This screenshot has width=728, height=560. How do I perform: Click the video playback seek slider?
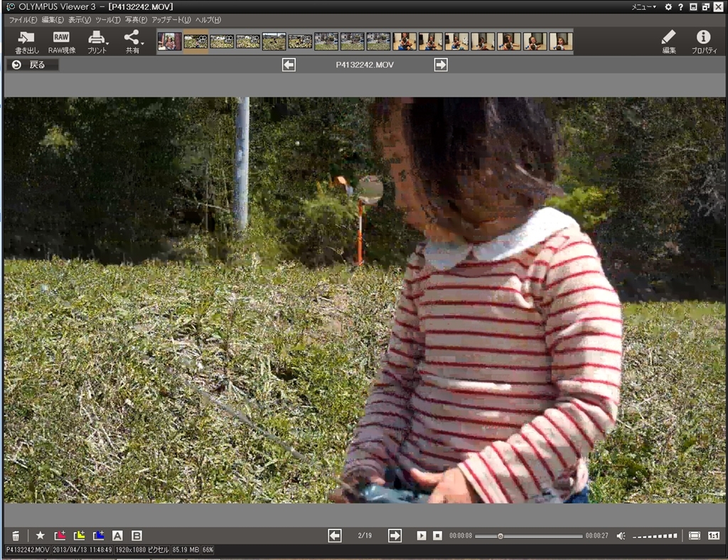[529, 536]
